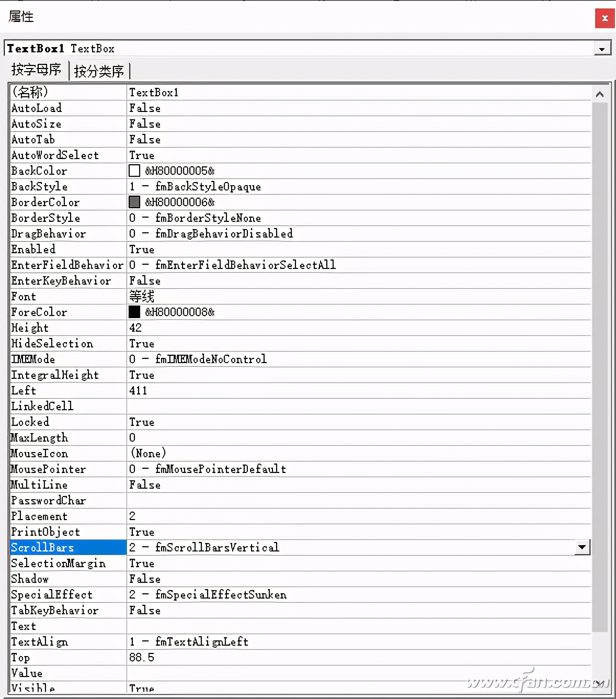
Task: Click the MouseIcon value (None)
Action: (149, 453)
